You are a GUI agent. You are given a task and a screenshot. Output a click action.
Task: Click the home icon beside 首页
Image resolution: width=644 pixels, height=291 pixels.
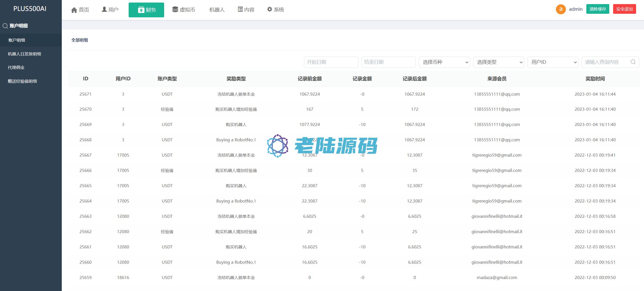tap(74, 10)
